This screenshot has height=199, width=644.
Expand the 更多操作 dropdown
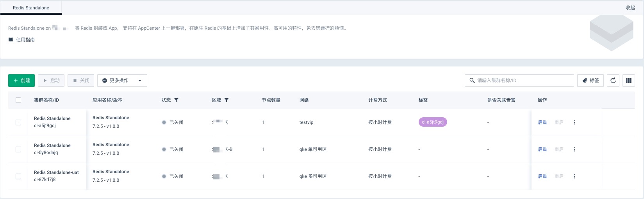pos(122,81)
